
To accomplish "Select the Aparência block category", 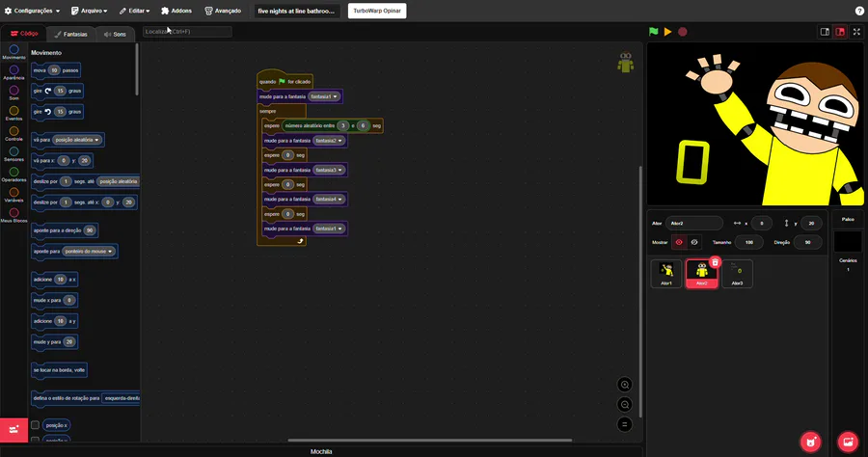I will pyautogui.click(x=14, y=72).
